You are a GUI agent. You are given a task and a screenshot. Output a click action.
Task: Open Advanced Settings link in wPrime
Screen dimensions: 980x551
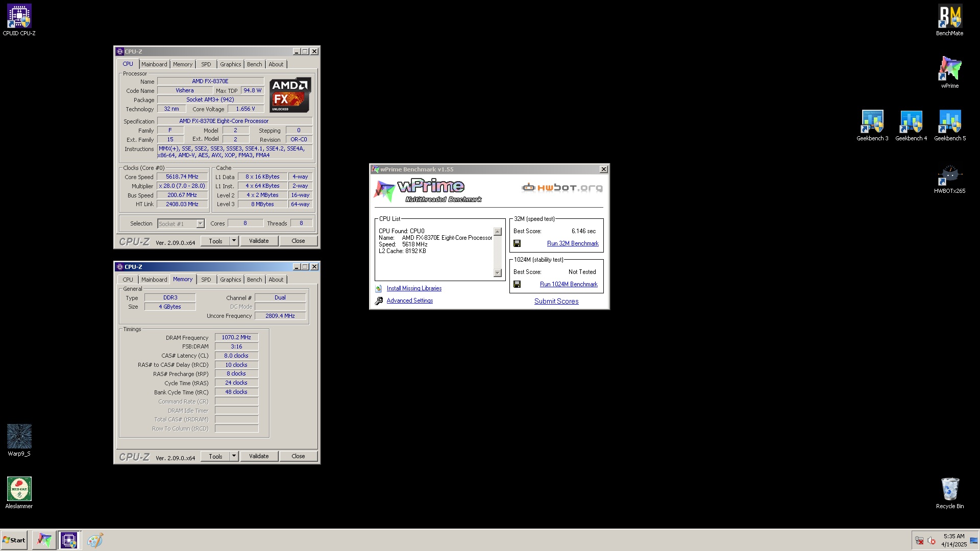point(410,301)
